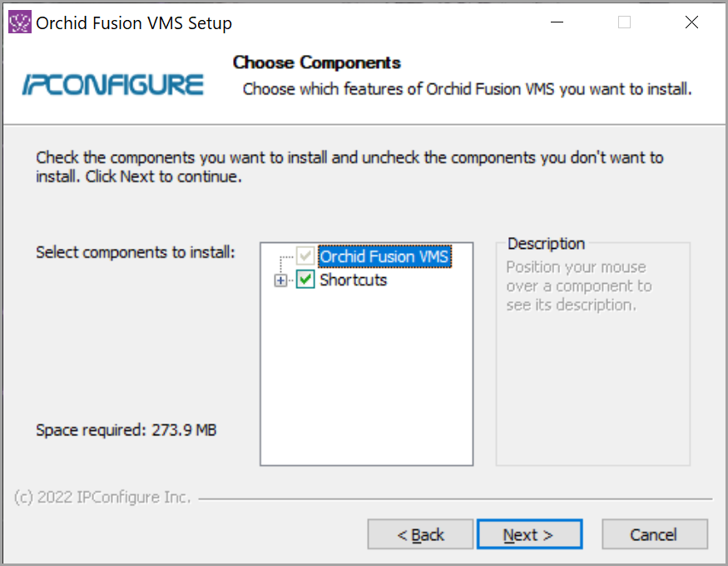Screen dimensions: 728x566
Task: Click the "Choose Components" heading
Action: [316, 62]
